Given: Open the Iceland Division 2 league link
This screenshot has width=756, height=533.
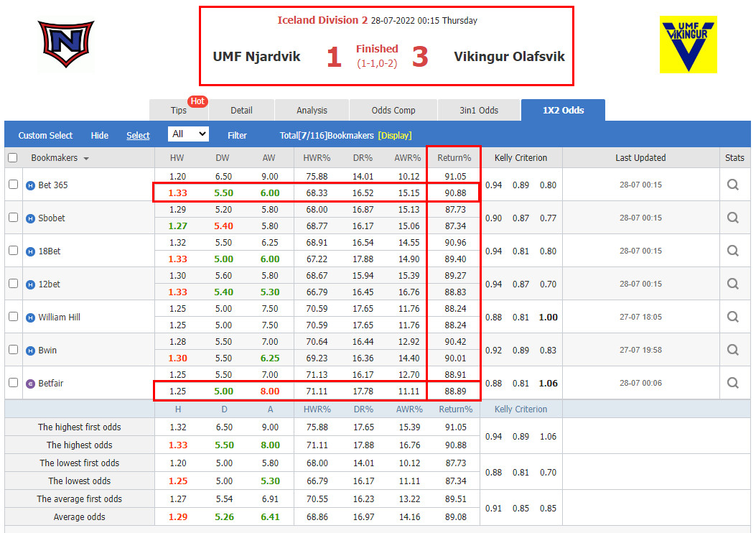Looking at the screenshot, I should pos(322,20).
